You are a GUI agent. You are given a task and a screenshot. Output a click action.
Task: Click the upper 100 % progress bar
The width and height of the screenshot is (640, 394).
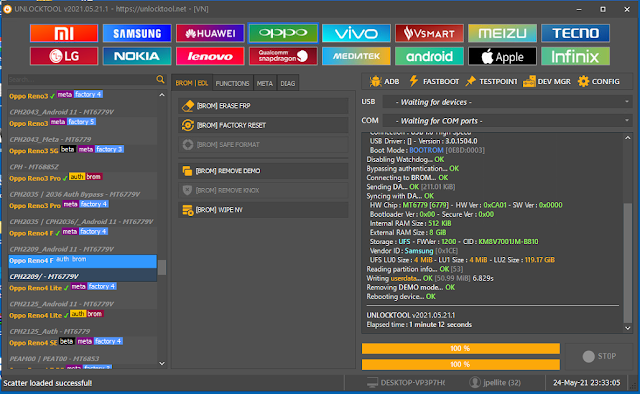tap(460, 348)
